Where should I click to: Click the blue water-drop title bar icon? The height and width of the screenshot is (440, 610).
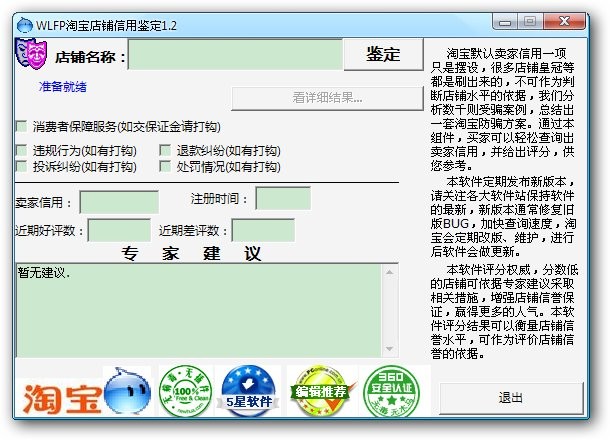click(25, 25)
